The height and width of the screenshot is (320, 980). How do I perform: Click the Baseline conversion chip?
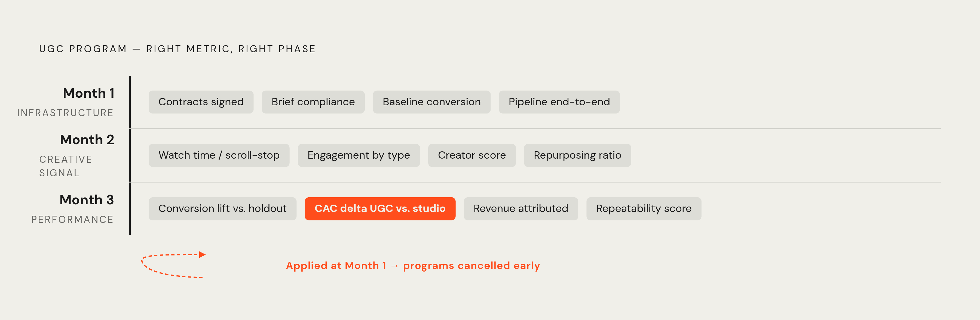pos(431,102)
